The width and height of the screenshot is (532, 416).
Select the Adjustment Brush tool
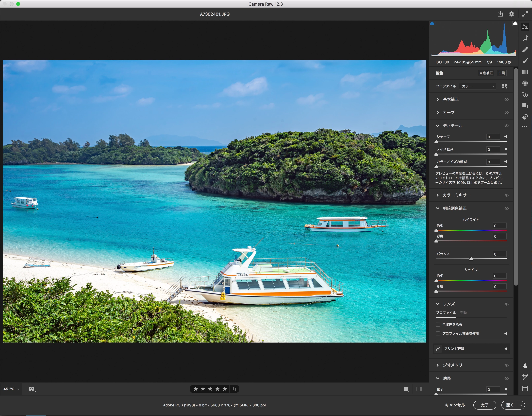click(525, 61)
